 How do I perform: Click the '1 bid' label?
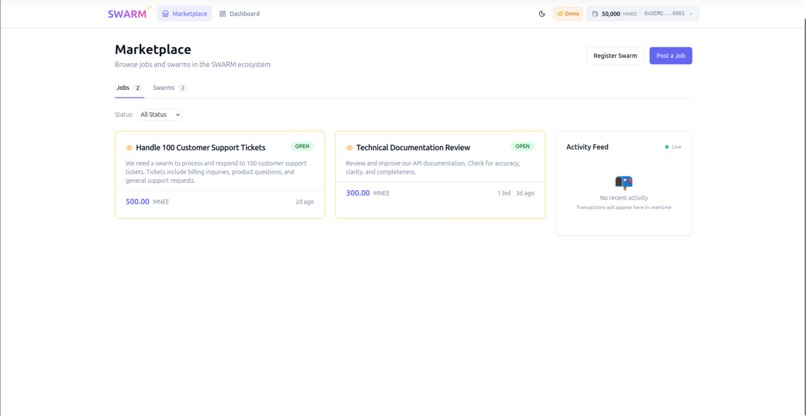click(x=504, y=193)
